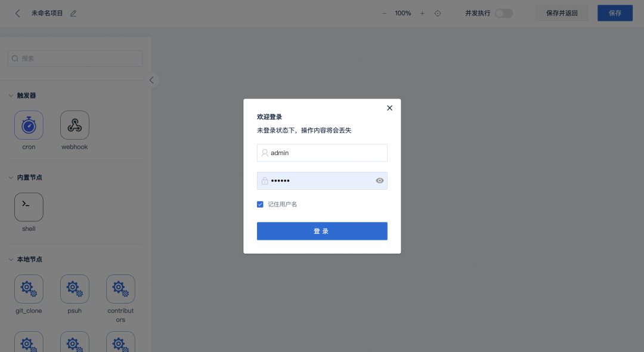Click the 100% zoom level text
The height and width of the screenshot is (352, 644).
403,13
